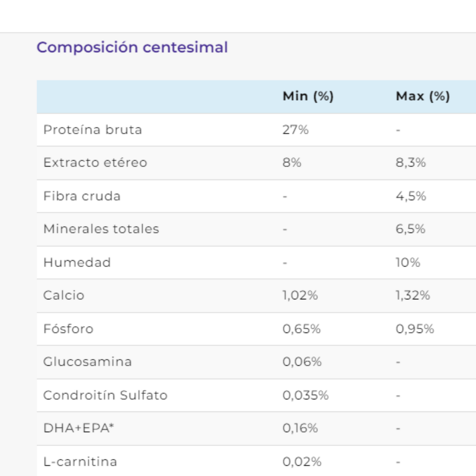Screen dimensions: 476x476
Task: Select the Proteína bruta row label
Action: pos(93,130)
